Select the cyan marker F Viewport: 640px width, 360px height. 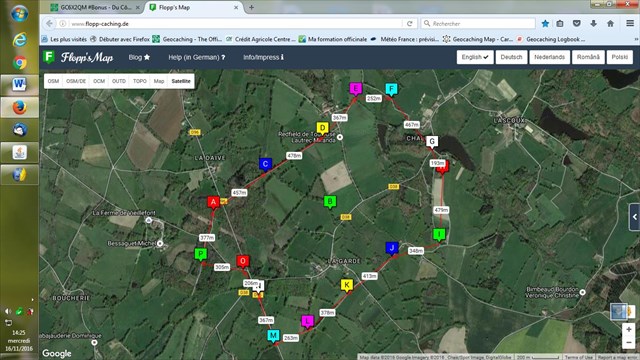point(391,89)
